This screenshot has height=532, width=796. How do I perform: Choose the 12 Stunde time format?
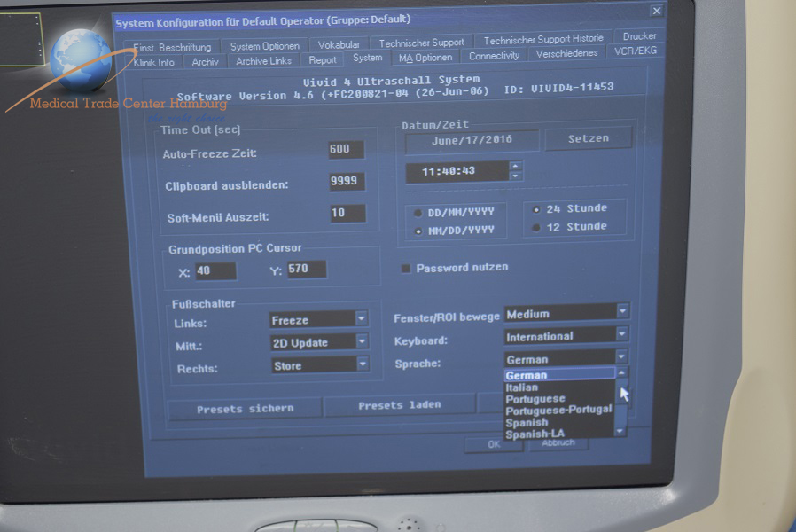(537, 227)
